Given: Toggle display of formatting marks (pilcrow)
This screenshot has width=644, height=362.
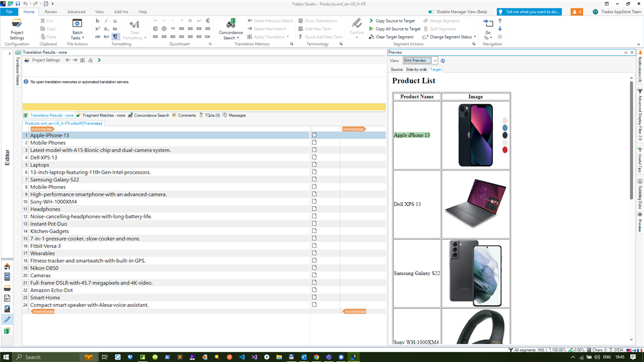Looking at the screenshot, I should (x=115, y=37).
